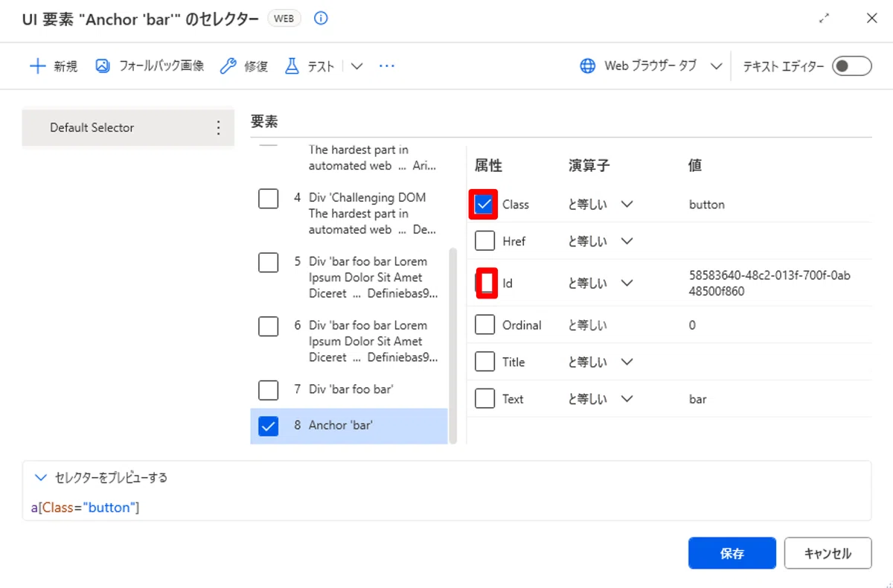Select the Default Selector entry
Viewport: 893px width, 588px height.
click(128, 128)
